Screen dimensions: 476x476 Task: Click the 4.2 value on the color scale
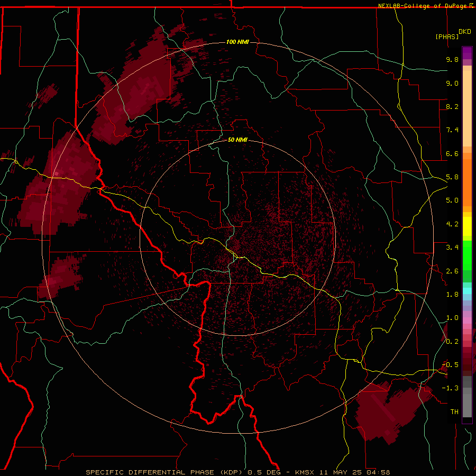[452, 224]
